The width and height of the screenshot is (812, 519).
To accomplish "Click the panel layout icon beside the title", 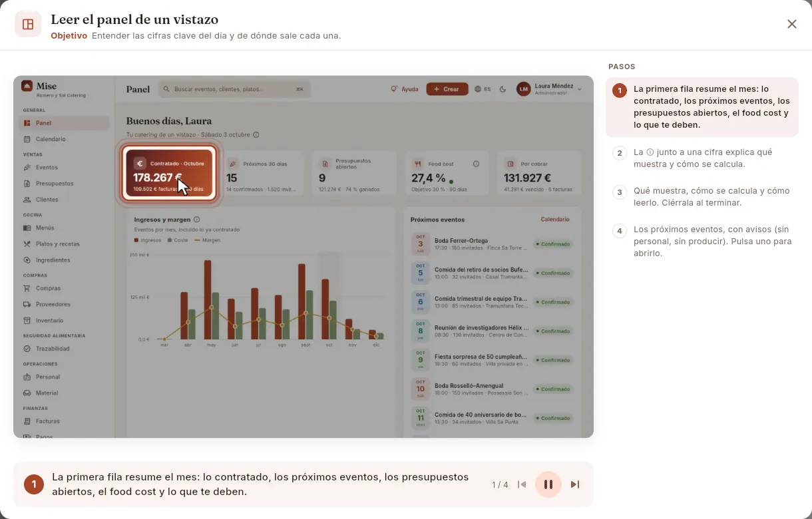I will tap(28, 25).
